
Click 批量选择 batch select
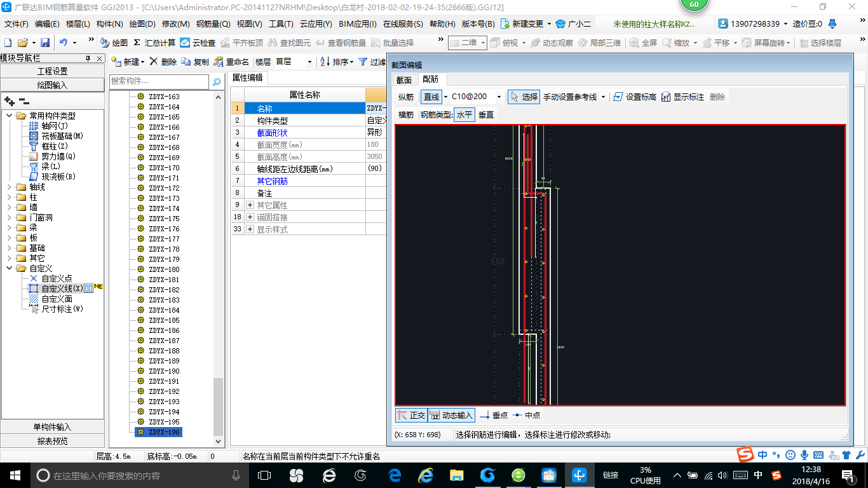(392, 43)
